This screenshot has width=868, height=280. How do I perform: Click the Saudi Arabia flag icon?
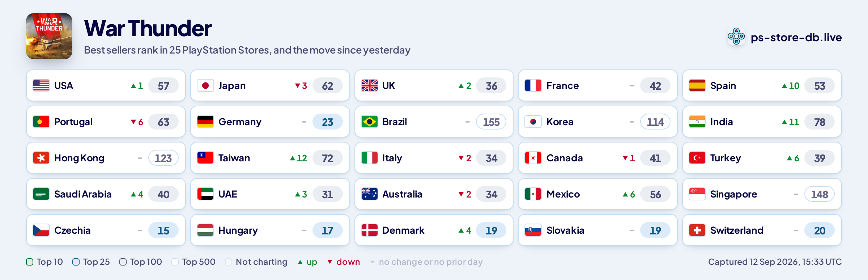click(x=41, y=194)
